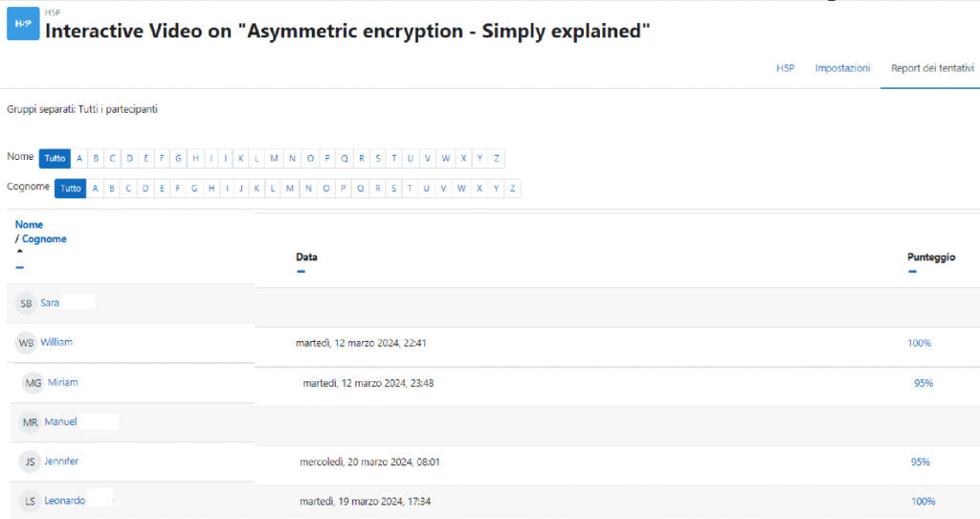
Task: Open Manuel's MR avatar icon
Action: 30,422
